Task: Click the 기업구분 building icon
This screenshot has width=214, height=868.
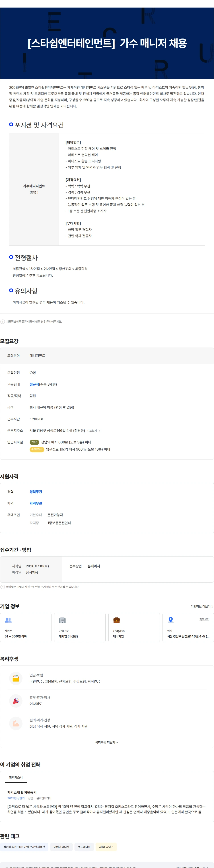Action: pyautogui.click(x=62, y=620)
